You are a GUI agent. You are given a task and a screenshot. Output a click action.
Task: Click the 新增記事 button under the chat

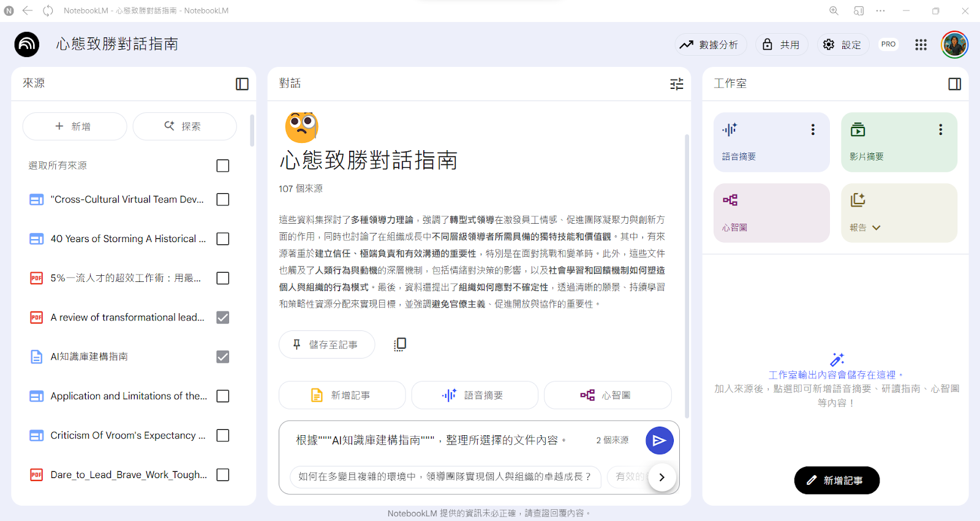[x=342, y=395]
